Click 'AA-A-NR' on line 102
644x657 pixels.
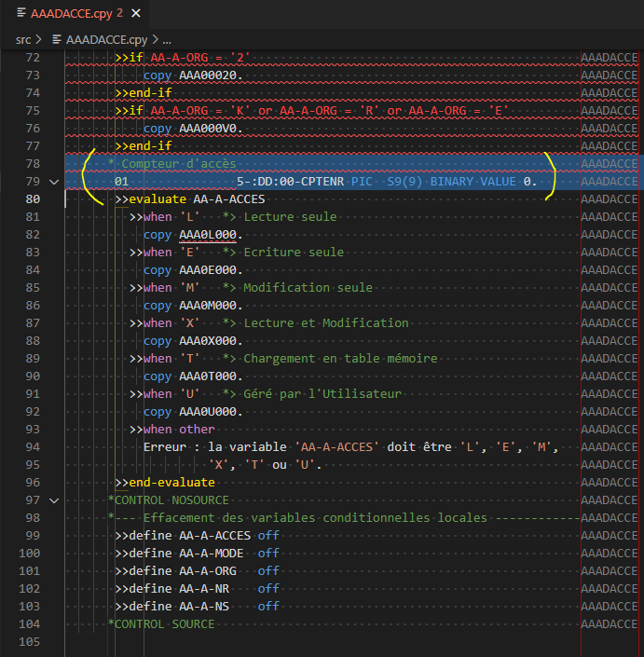(204, 589)
